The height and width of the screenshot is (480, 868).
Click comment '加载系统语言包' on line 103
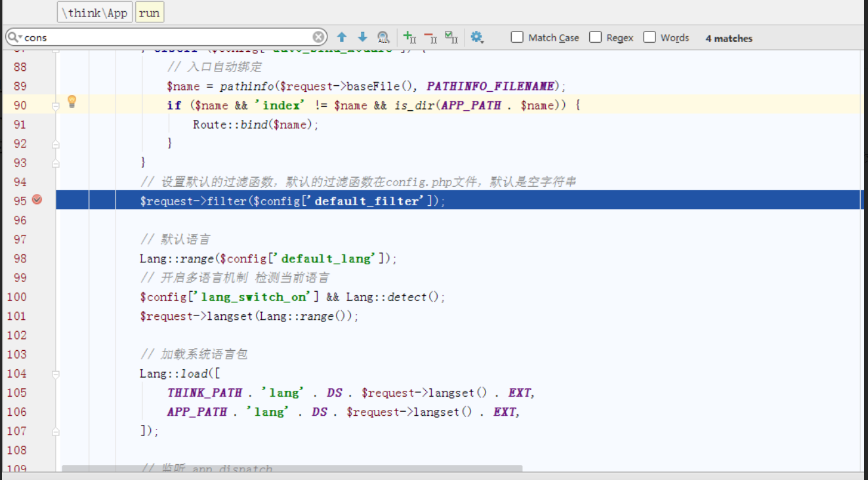[204, 355]
